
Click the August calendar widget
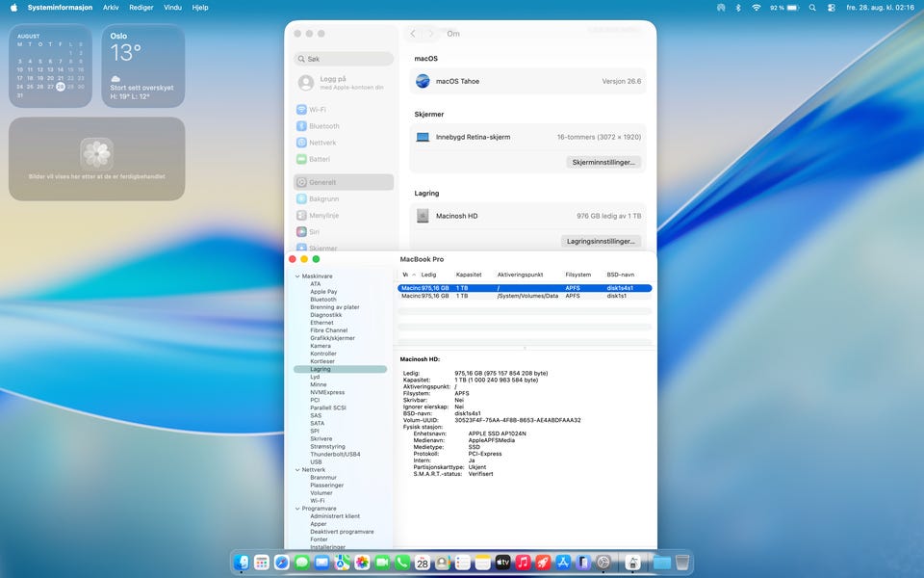coord(50,66)
